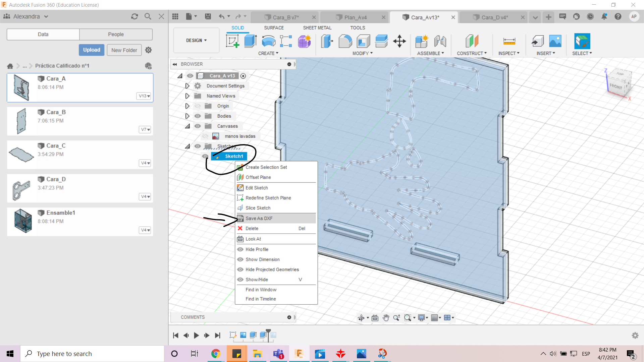Select the Revolve tool icon
The height and width of the screenshot is (362, 644).
(x=268, y=41)
